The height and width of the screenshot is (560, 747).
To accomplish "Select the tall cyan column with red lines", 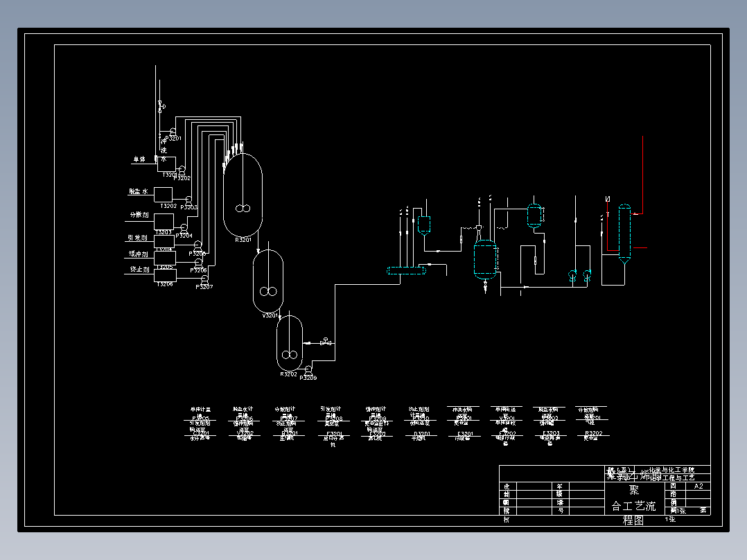I will point(624,234).
